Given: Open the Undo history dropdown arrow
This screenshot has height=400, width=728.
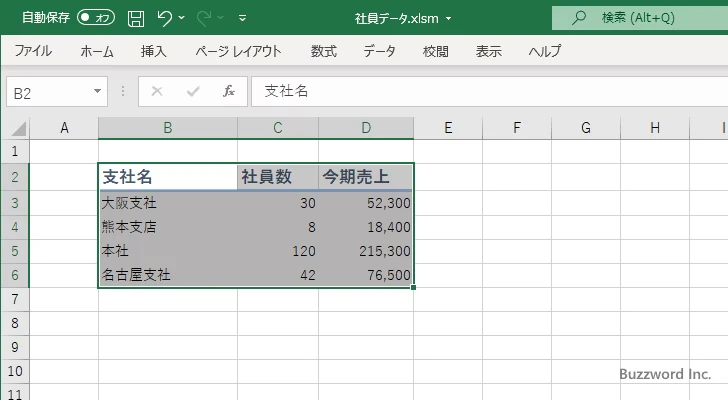Looking at the screenshot, I should pos(182,18).
